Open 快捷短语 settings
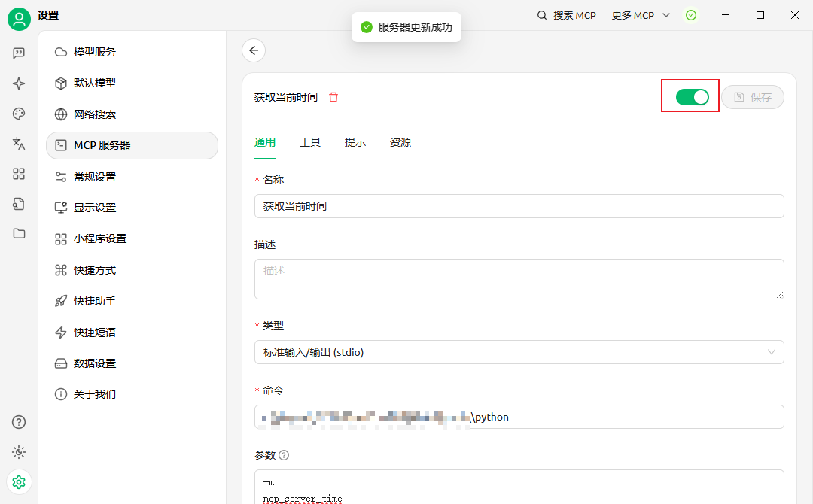The height and width of the screenshot is (504, 813). (x=132, y=332)
